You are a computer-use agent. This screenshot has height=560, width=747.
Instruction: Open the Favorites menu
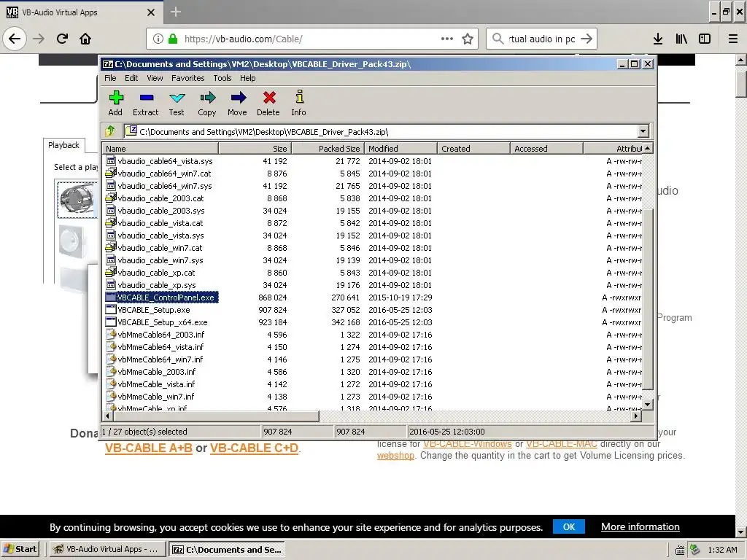(187, 78)
